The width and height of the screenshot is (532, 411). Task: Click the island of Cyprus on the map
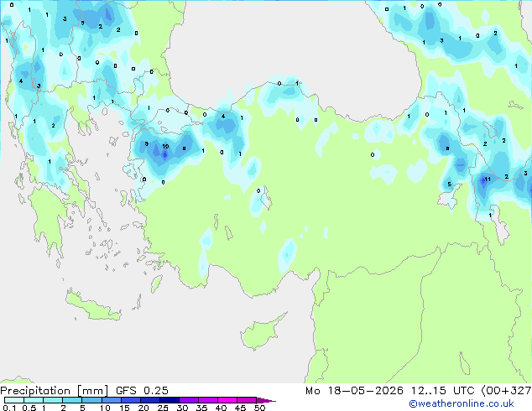click(x=260, y=333)
